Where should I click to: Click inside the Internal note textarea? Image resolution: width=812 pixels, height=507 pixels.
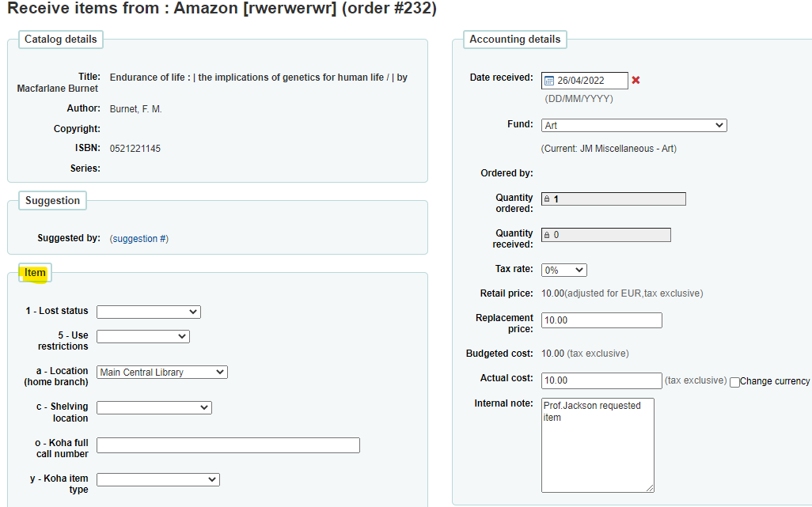click(x=598, y=445)
